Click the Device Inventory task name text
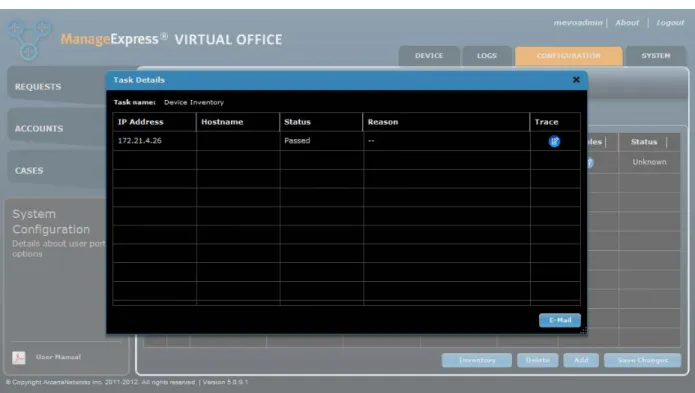The height and width of the screenshot is (393, 695). click(194, 102)
